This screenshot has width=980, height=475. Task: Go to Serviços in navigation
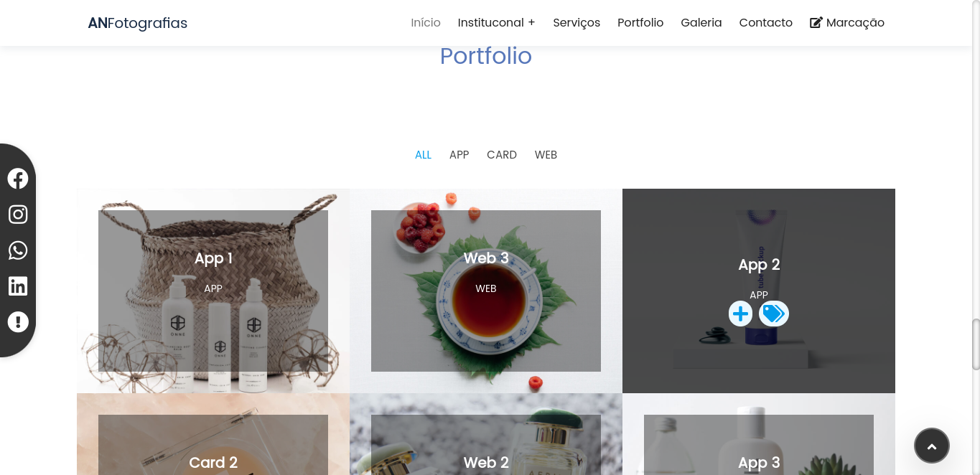coord(577,23)
